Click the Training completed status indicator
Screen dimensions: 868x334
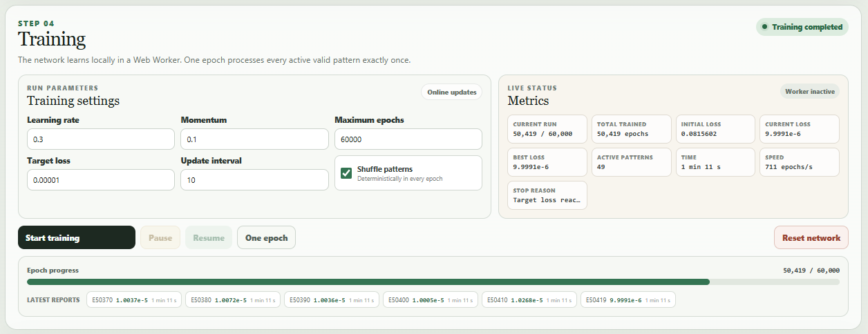click(802, 27)
